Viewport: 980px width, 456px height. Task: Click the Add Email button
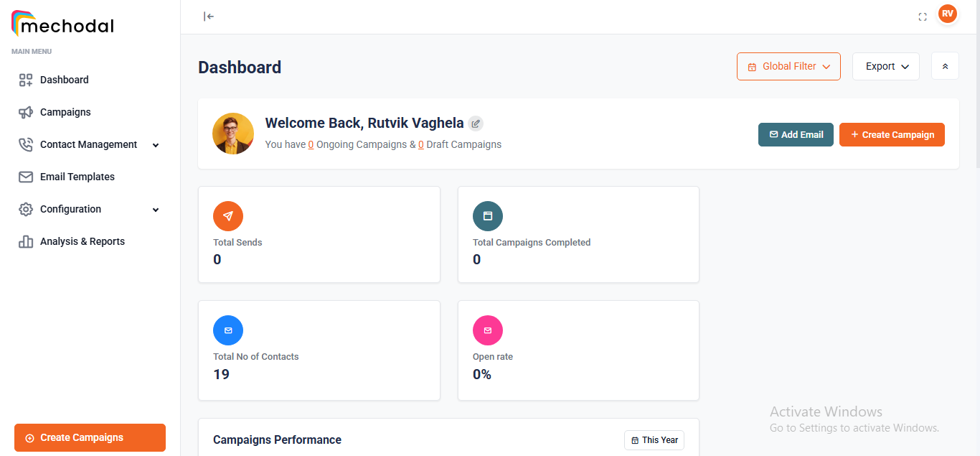click(x=796, y=134)
